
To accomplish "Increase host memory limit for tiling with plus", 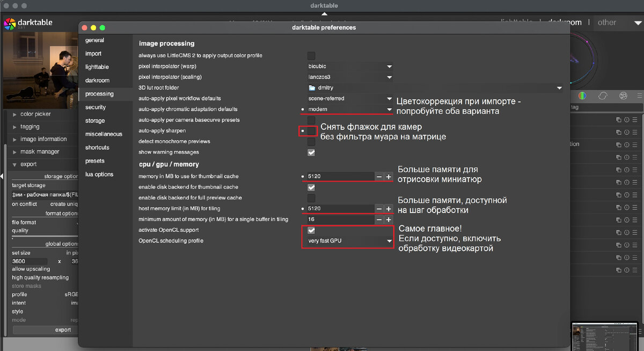I will click(x=389, y=209).
